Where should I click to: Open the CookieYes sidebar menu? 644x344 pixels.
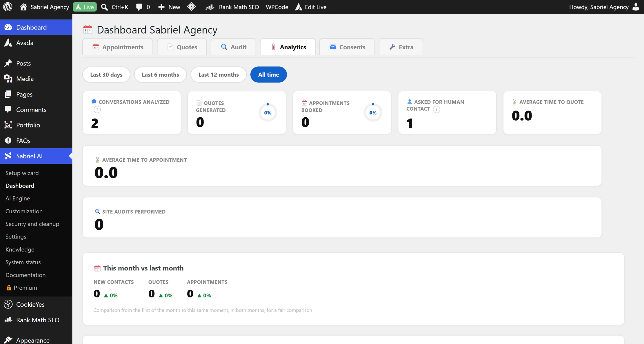[x=36, y=304]
